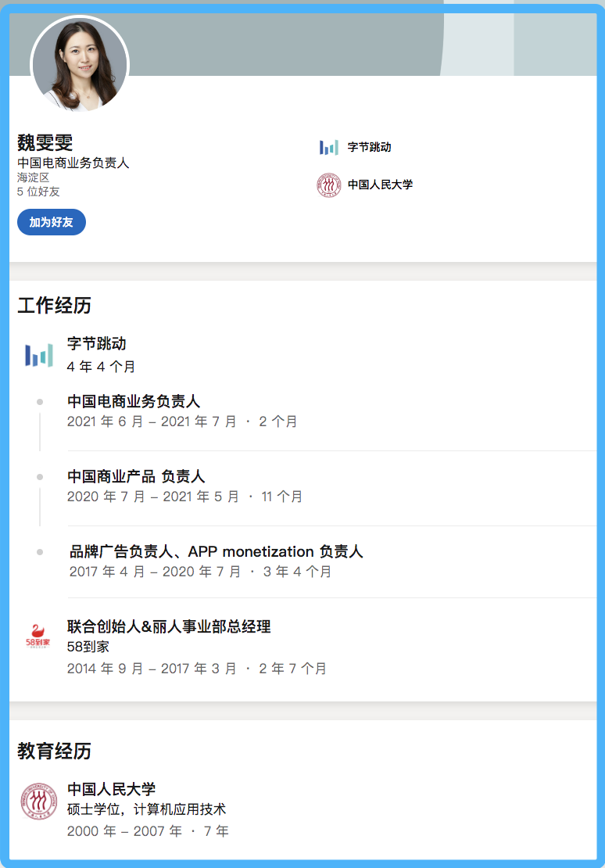Open the 字节跳动 company entry under 工作经历
This screenshot has width=605, height=868.
96,343
